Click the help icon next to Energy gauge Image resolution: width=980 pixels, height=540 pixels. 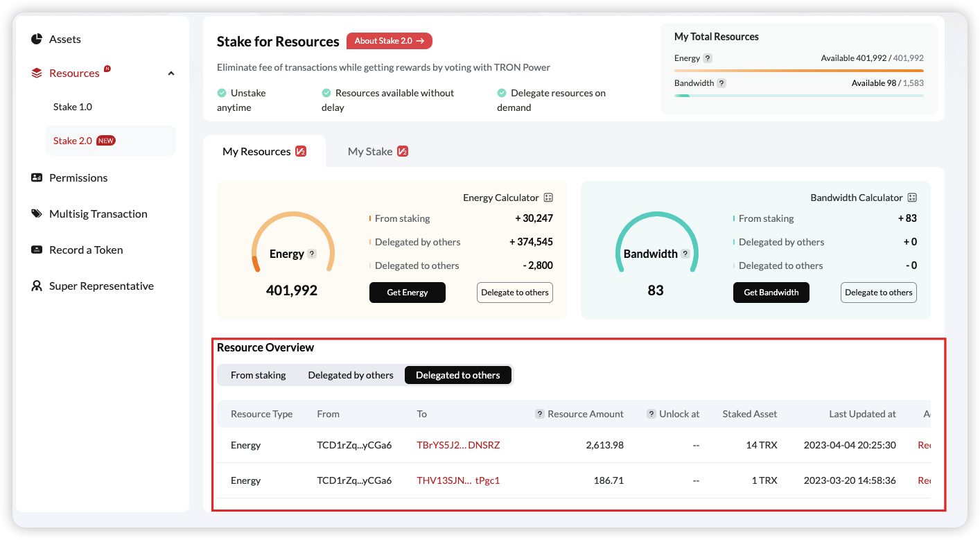point(312,254)
